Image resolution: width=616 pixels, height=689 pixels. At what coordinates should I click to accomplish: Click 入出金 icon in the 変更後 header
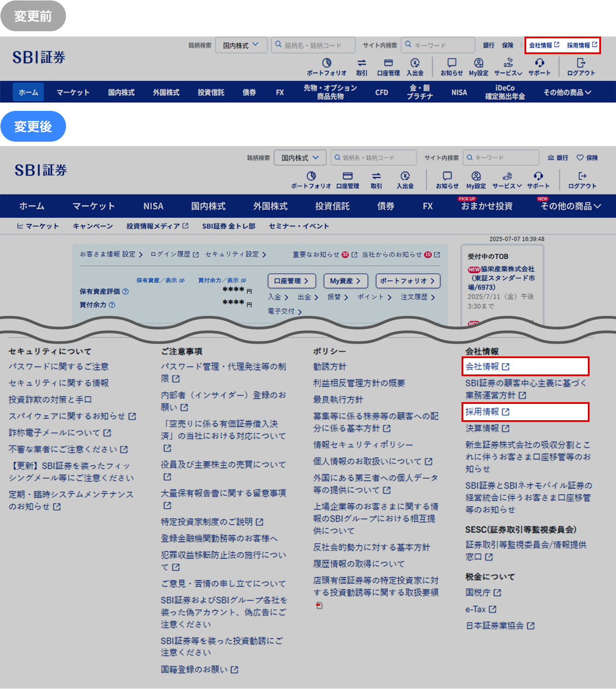(405, 176)
